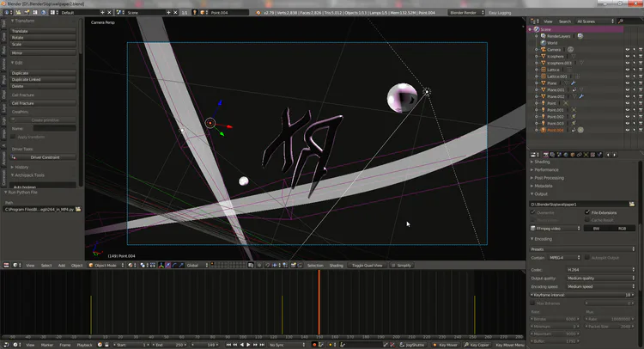Select the rotate manipulator arc icon
644x349 pixels.
pyautogui.click(x=174, y=265)
